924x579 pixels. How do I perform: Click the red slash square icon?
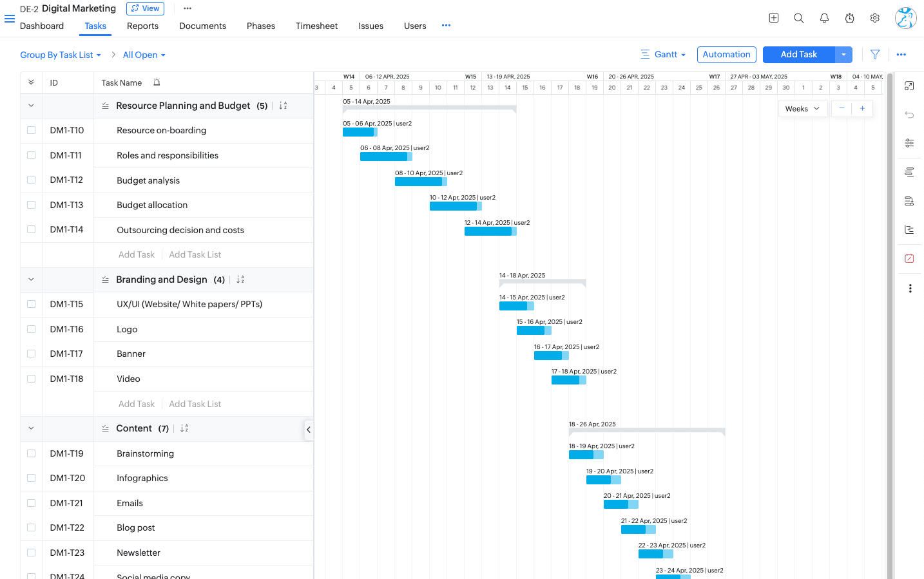coord(909,258)
